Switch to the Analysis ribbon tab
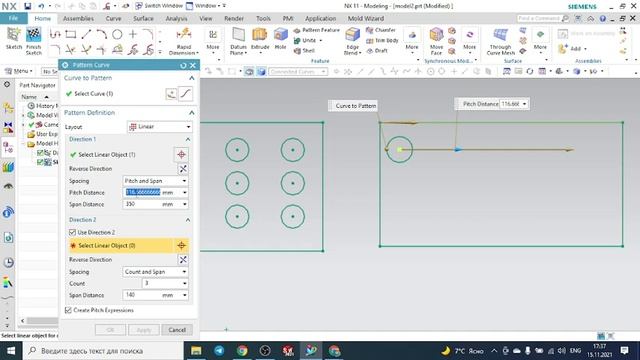Image resolution: width=640 pixels, height=360 pixels. (x=176, y=18)
